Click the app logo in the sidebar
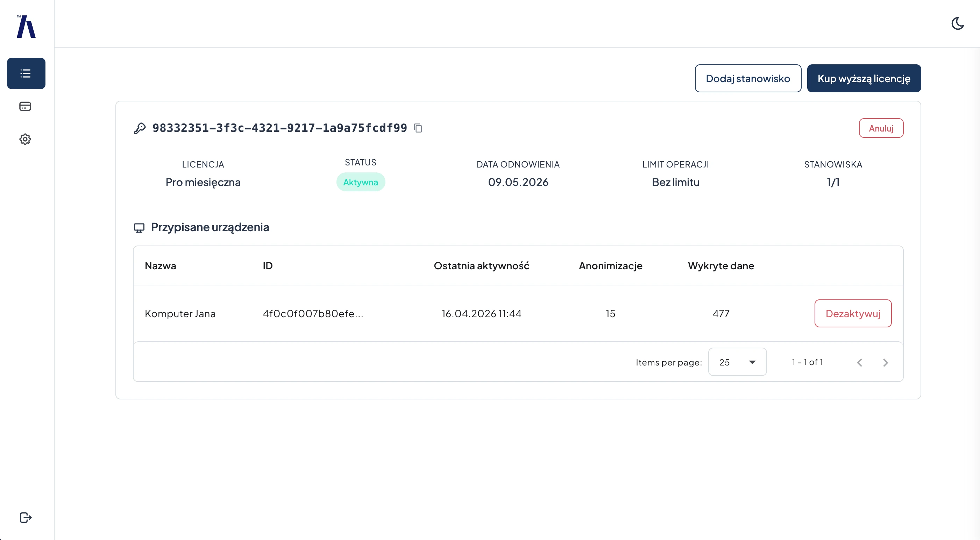Screen dimensions: 980x540 click(26, 26)
